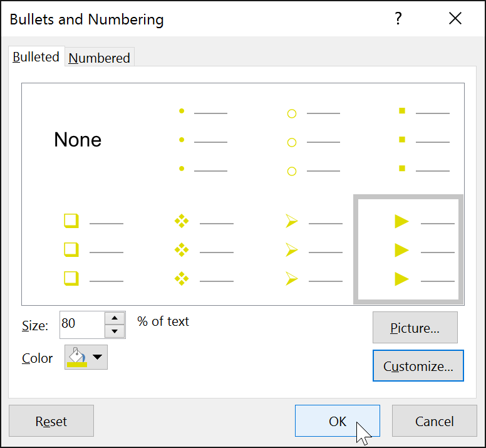Choose the hollow square checkbox bullet style

click(93, 250)
